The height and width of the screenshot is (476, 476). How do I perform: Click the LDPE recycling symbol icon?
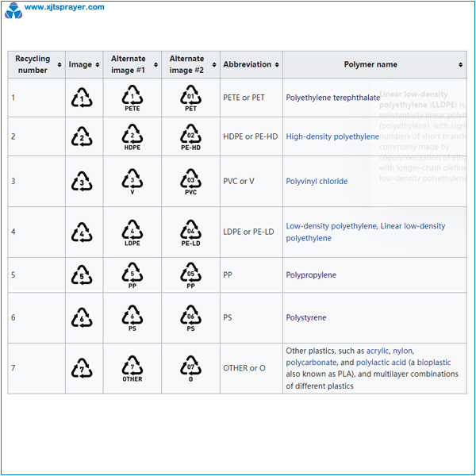(132, 232)
